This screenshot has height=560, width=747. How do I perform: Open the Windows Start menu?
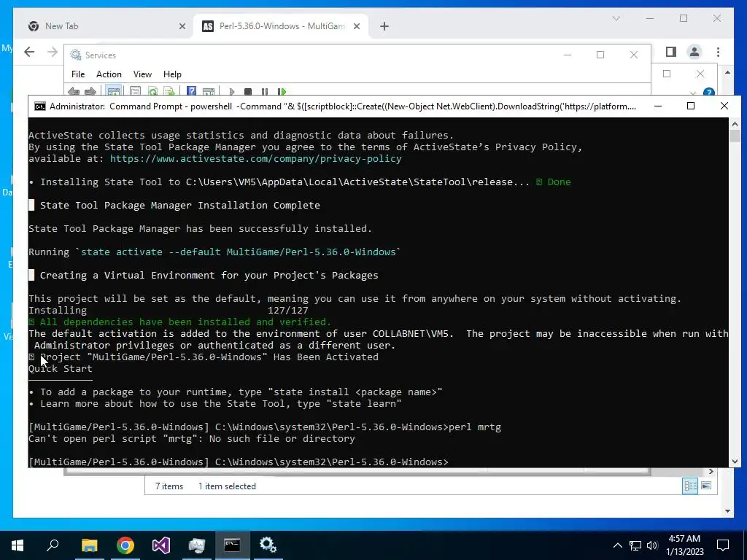tap(18, 545)
